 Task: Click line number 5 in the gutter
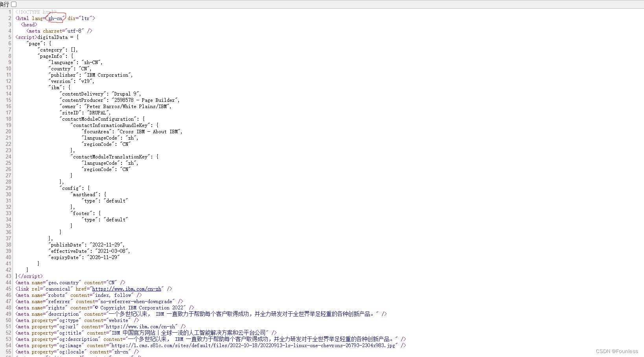click(10, 37)
